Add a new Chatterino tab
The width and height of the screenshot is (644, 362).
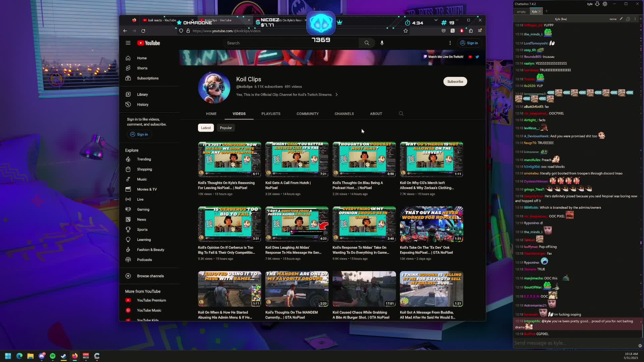[546, 11]
